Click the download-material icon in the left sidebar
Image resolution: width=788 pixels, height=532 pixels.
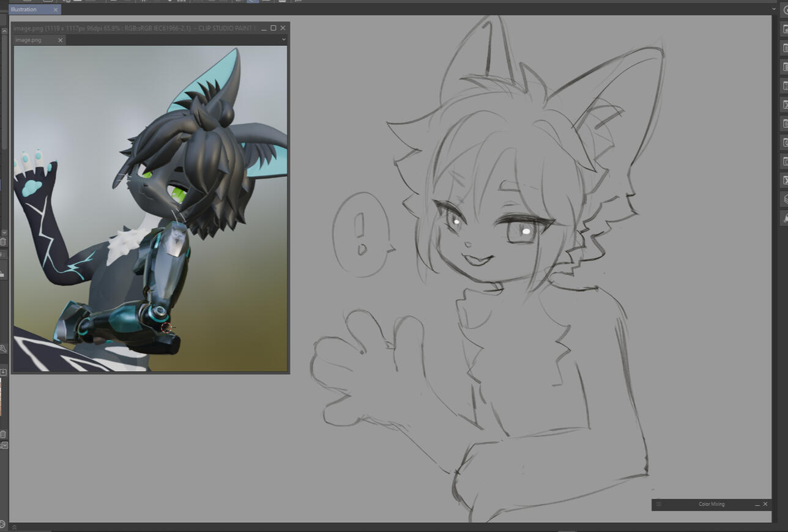click(x=3, y=371)
